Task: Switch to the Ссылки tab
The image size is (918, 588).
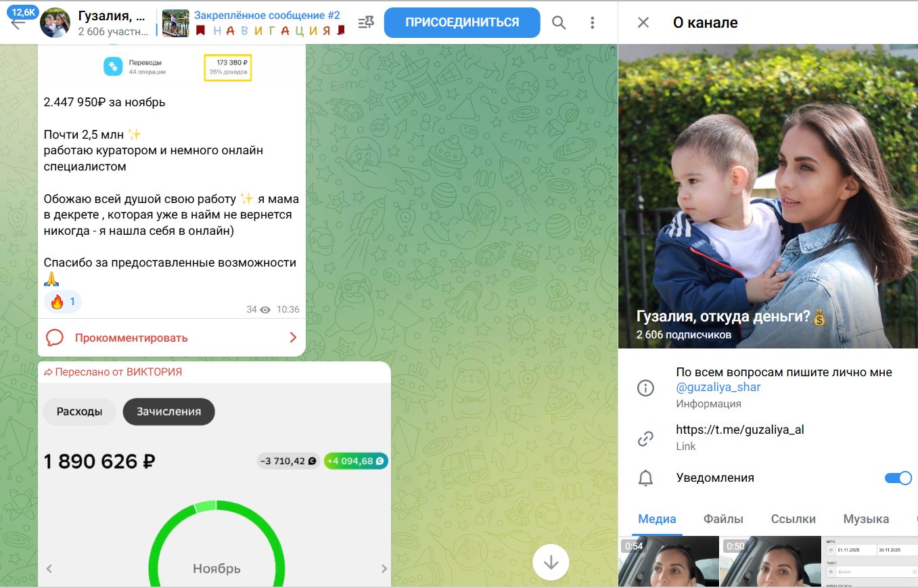Action: 793,519
